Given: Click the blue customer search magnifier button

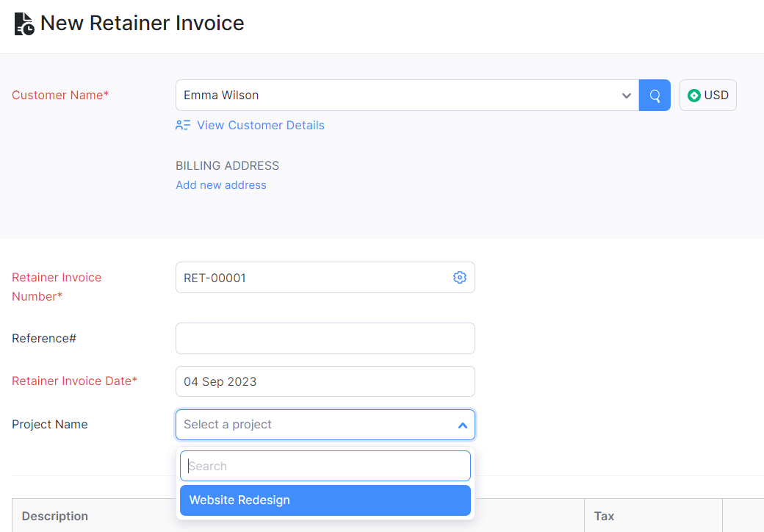Looking at the screenshot, I should (x=655, y=96).
